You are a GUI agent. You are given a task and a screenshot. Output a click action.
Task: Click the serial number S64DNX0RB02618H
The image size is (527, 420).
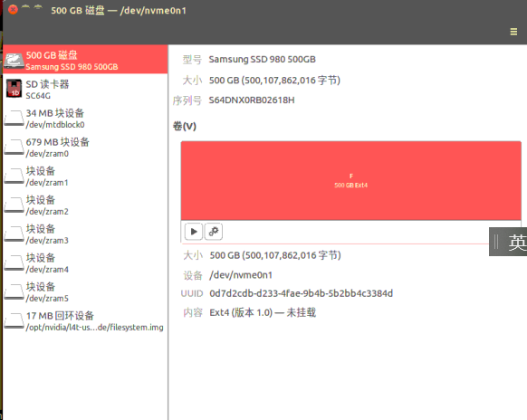(x=252, y=100)
